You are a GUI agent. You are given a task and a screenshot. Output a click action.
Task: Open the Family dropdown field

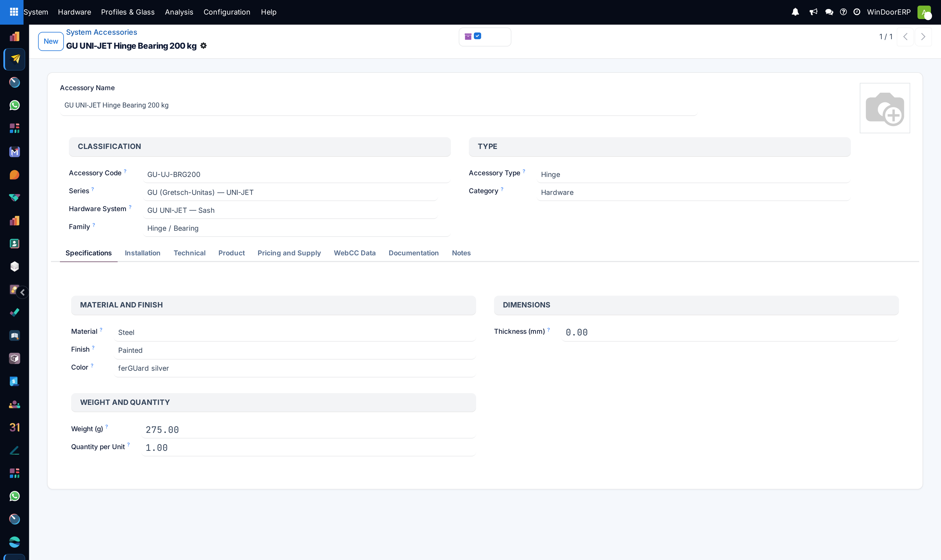297,228
